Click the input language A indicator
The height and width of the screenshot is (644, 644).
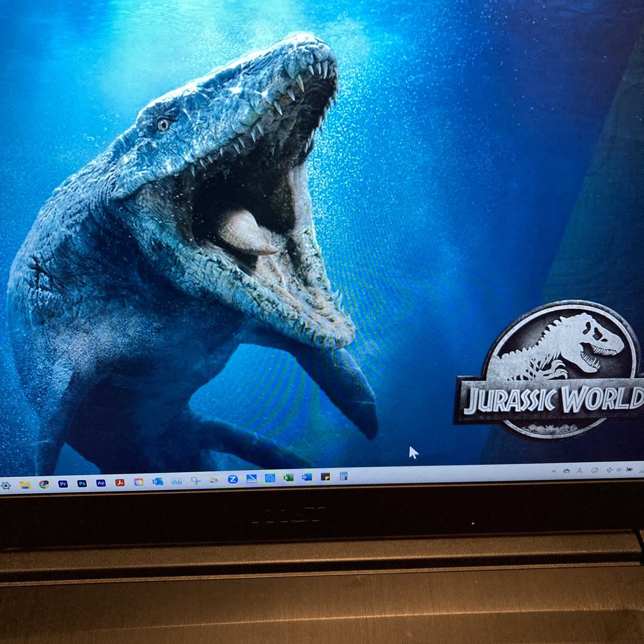click(579, 471)
